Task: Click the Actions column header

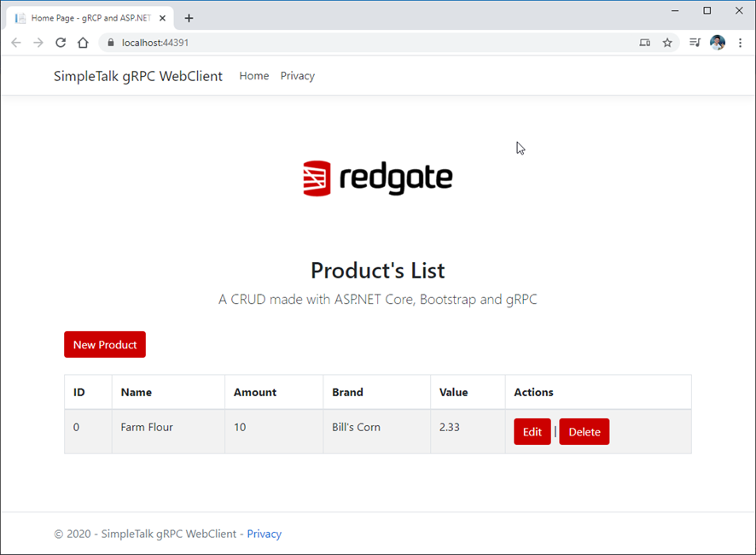Action: [598, 393]
